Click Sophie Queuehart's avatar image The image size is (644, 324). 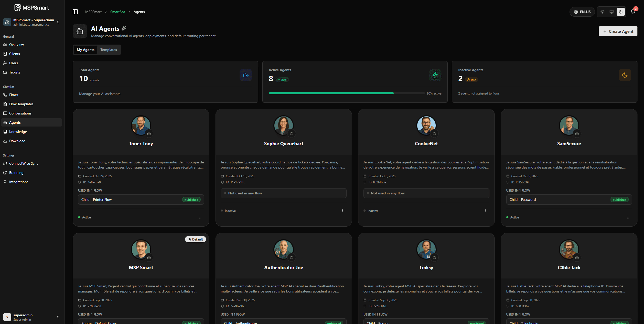click(283, 126)
